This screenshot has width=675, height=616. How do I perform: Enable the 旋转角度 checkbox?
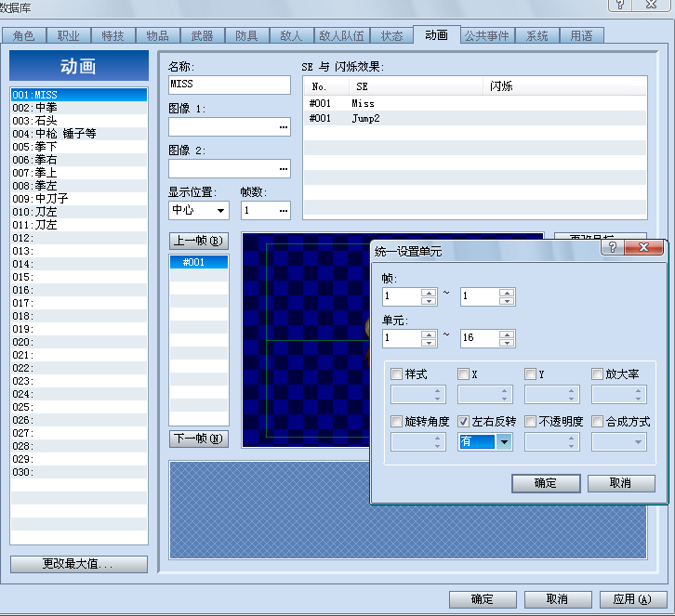point(396,421)
